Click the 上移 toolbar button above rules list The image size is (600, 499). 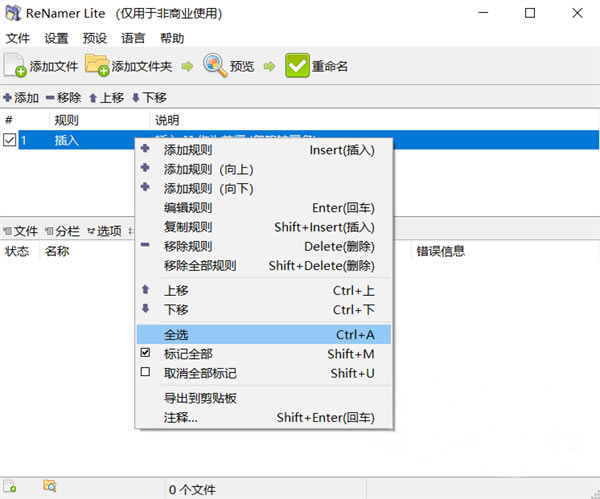(107, 98)
